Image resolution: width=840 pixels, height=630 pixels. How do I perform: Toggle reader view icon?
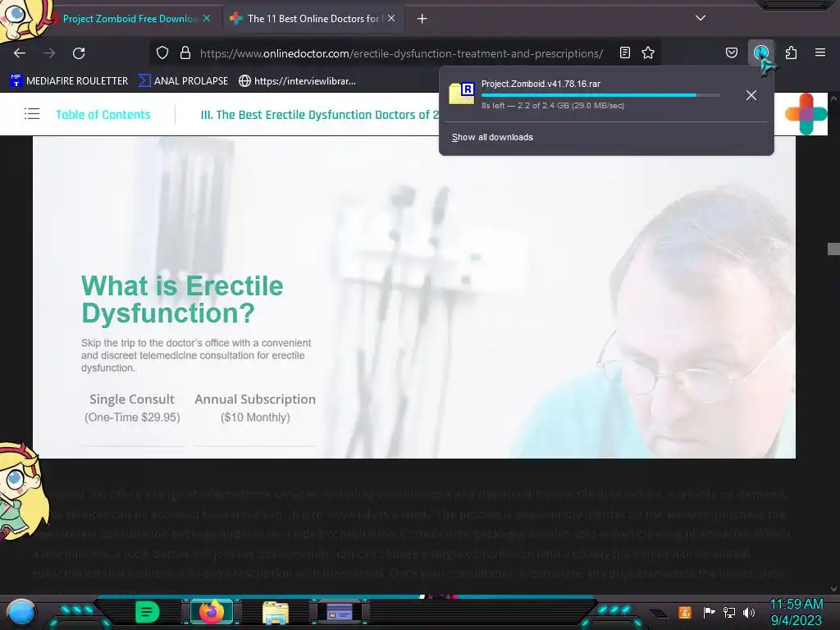[x=624, y=52]
